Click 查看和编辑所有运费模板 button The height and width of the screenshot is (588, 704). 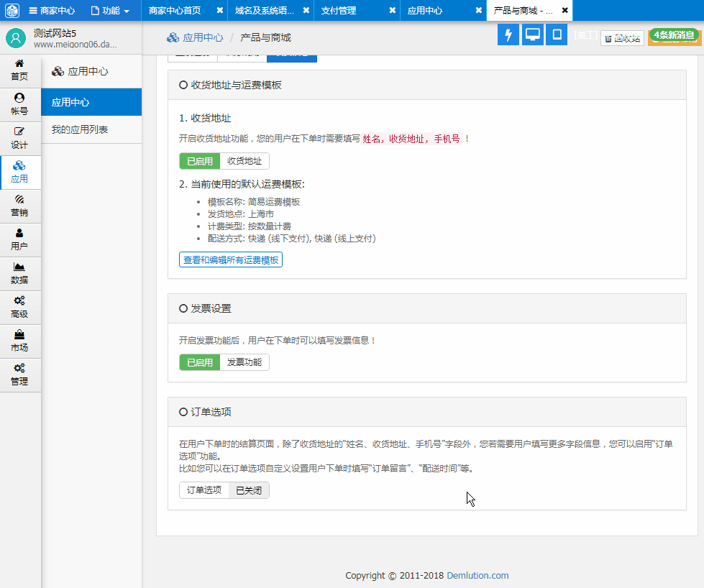coord(230,259)
